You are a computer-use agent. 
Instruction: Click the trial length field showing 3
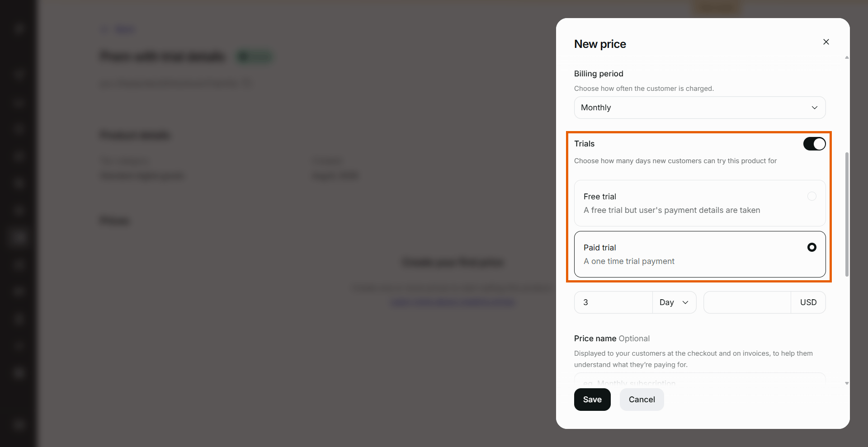[x=613, y=302]
